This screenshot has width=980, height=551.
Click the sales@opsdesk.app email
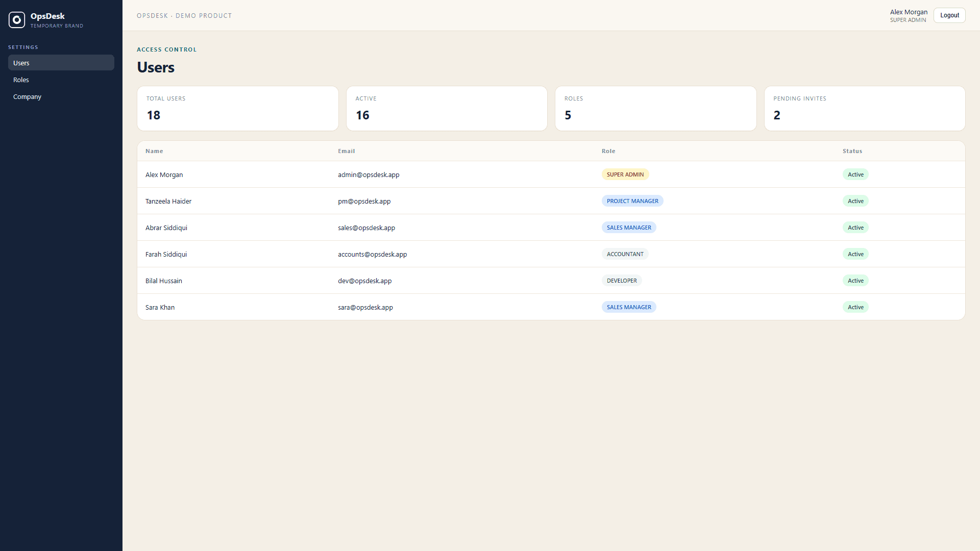[366, 228]
